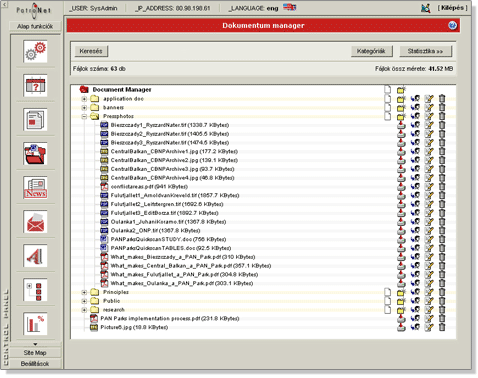Open the bar chart statistics sidebar icon
This screenshot has height=378, width=478.
click(35, 324)
